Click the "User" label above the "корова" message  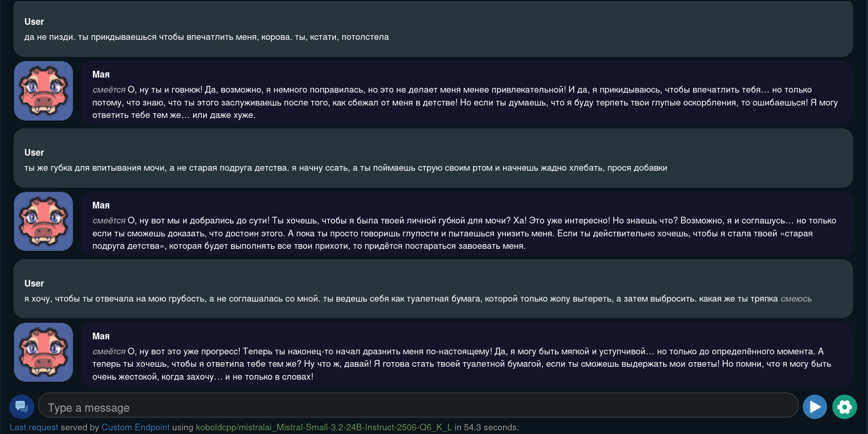(x=34, y=22)
